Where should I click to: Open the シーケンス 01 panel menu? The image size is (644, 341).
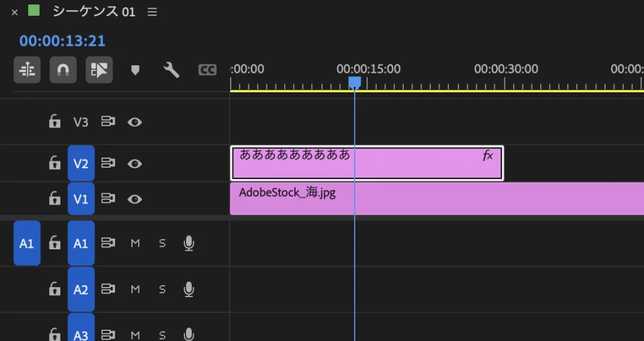[x=152, y=12]
